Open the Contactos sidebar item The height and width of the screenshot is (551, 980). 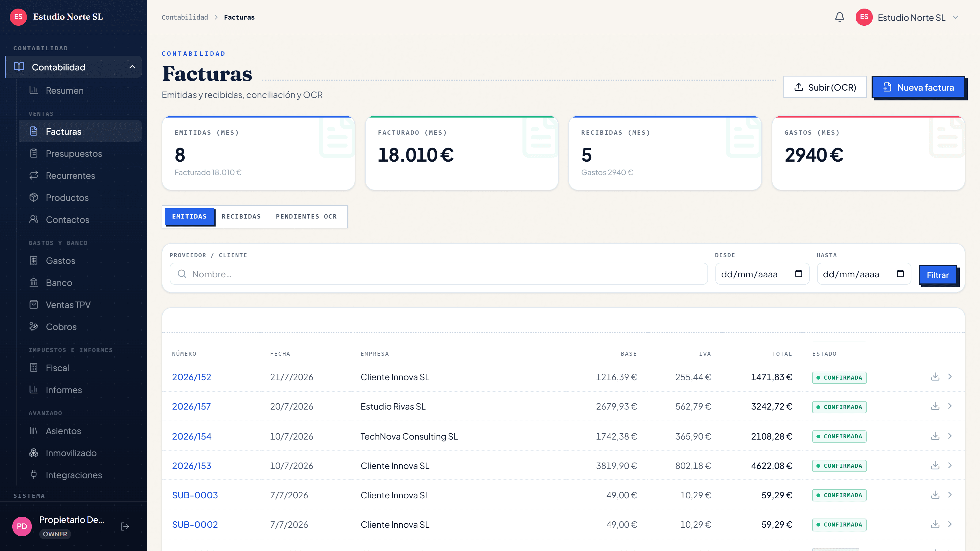point(80,220)
